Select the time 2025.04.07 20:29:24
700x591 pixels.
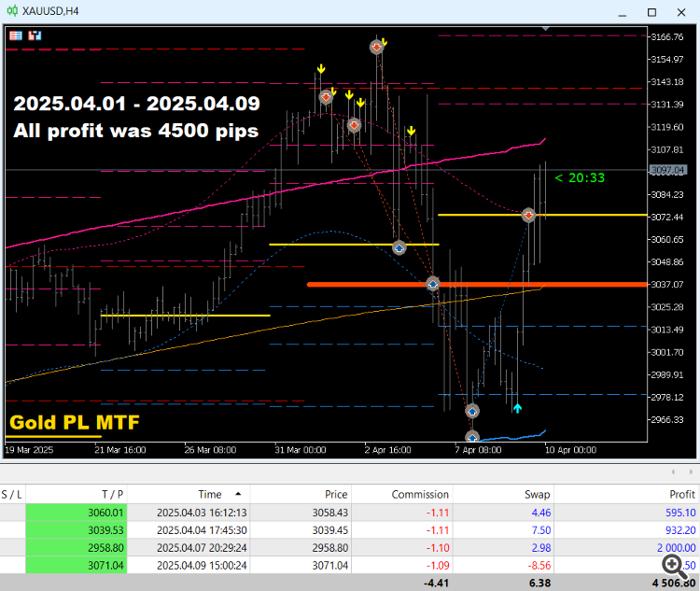click(202, 548)
